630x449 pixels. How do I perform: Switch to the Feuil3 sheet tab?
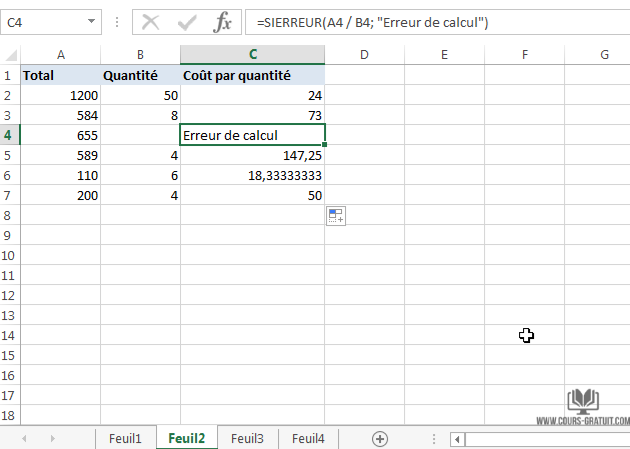[x=247, y=438]
